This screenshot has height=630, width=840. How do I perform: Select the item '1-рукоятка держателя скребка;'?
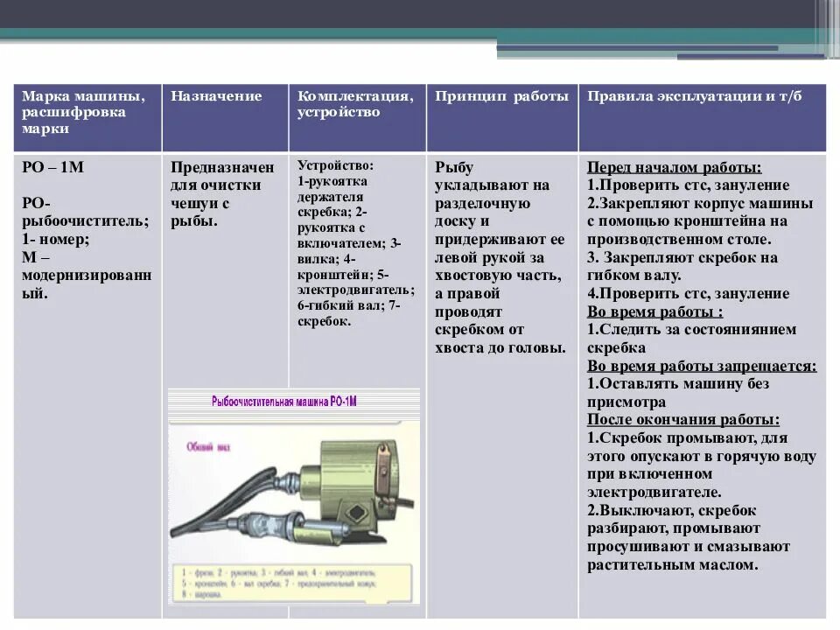click(332, 197)
